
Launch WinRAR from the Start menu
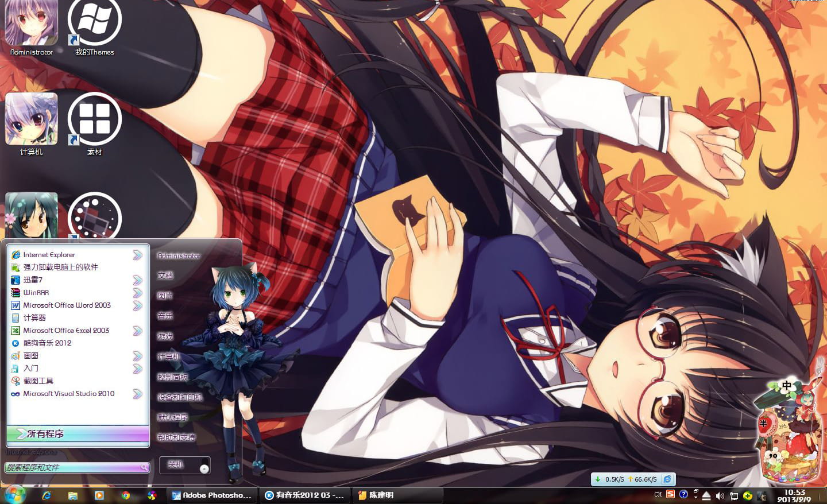(36, 293)
